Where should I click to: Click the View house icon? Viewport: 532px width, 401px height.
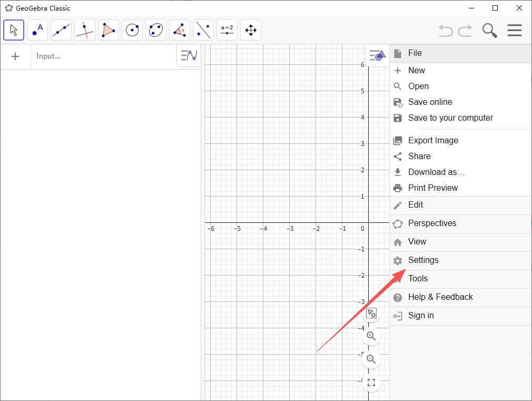coord(398,242)
